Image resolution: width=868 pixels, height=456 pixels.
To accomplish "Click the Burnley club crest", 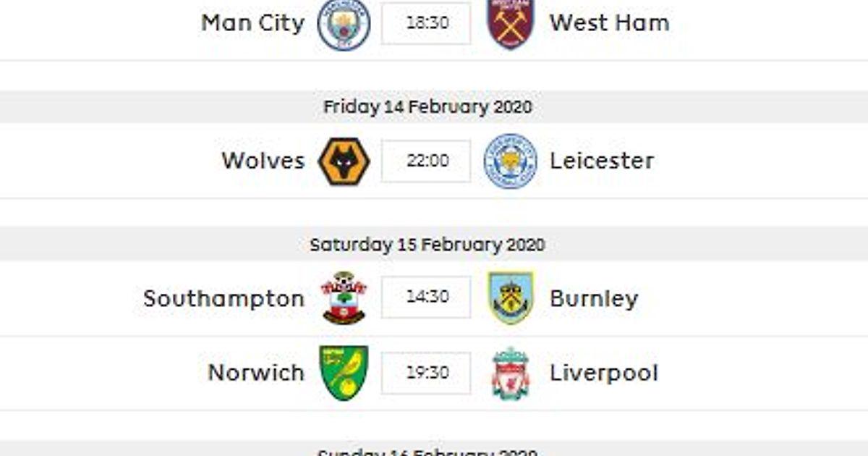I will click(x=511, y=297).
